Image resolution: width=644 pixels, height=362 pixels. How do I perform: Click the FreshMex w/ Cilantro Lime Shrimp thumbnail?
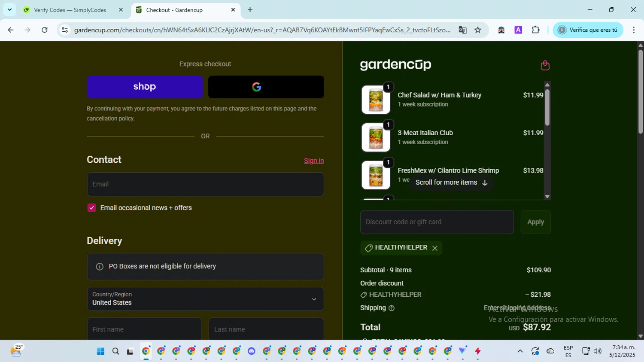tap(376, 175)
